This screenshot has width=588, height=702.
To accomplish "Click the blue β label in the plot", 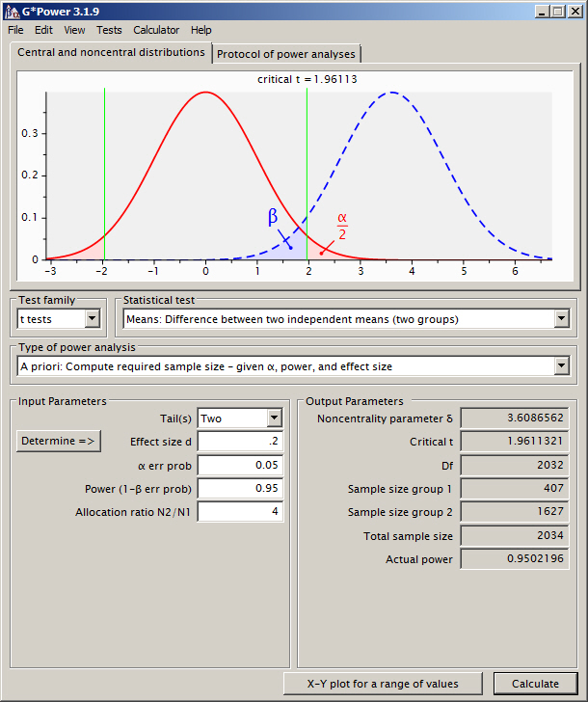I will [x=273, y=217].
